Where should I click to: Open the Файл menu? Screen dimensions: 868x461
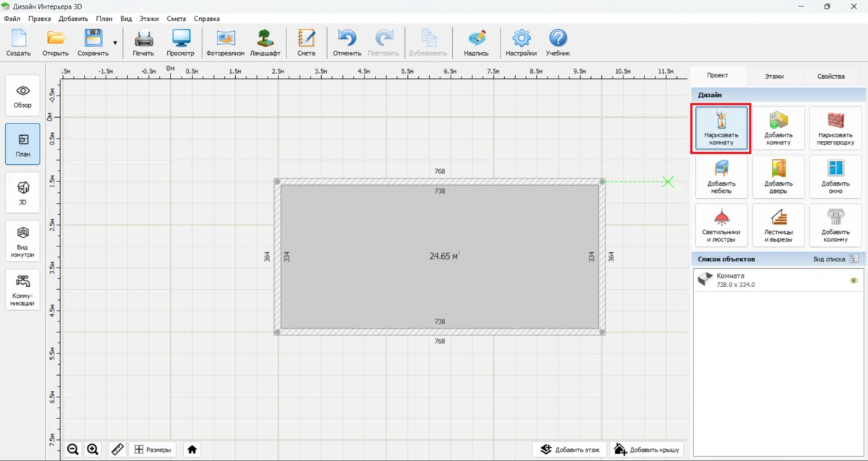(x=12, y=18)
